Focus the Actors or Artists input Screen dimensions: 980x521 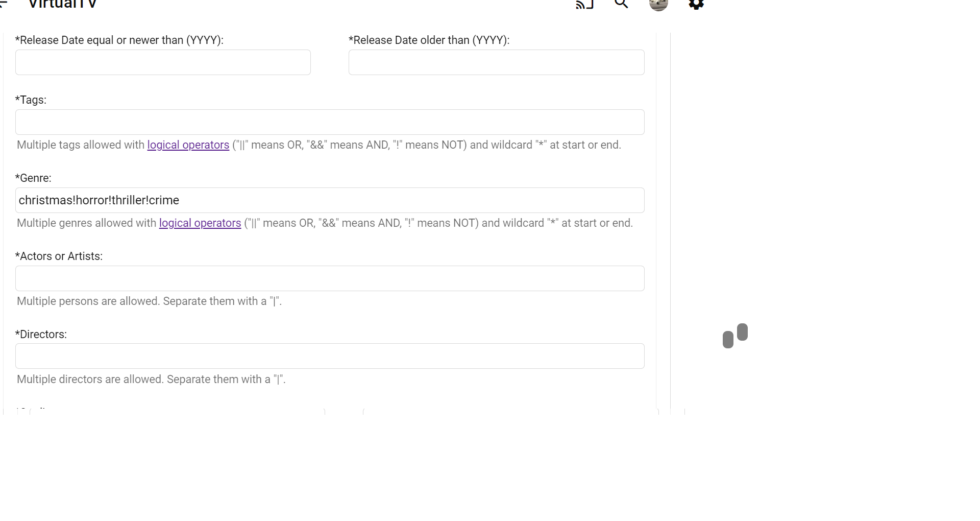(330, 278)
